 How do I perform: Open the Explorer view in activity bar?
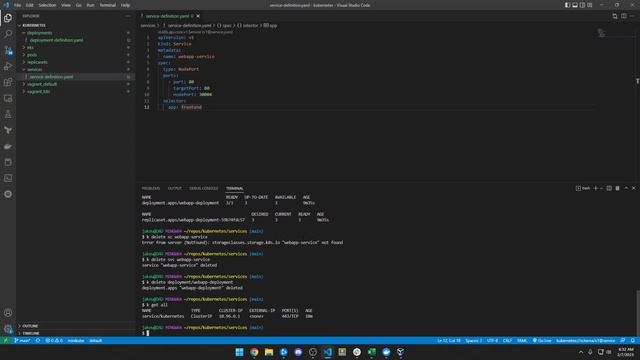pos(8,18)
